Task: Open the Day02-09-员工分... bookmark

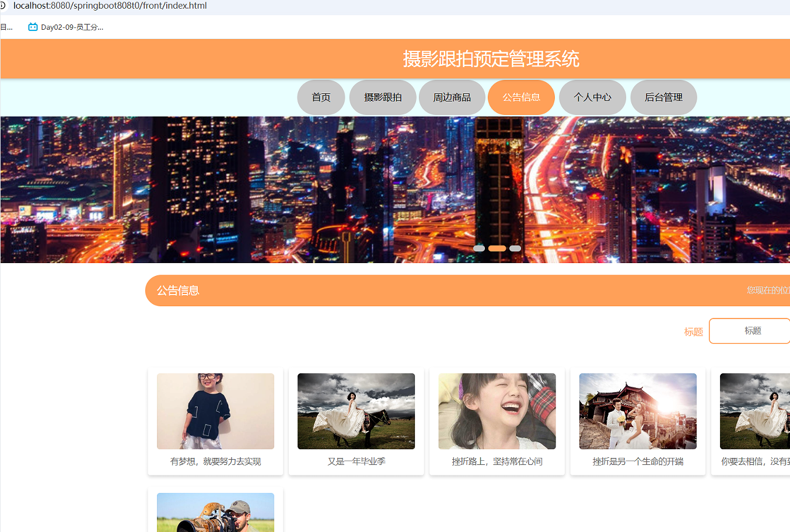Action: (66, 27)
